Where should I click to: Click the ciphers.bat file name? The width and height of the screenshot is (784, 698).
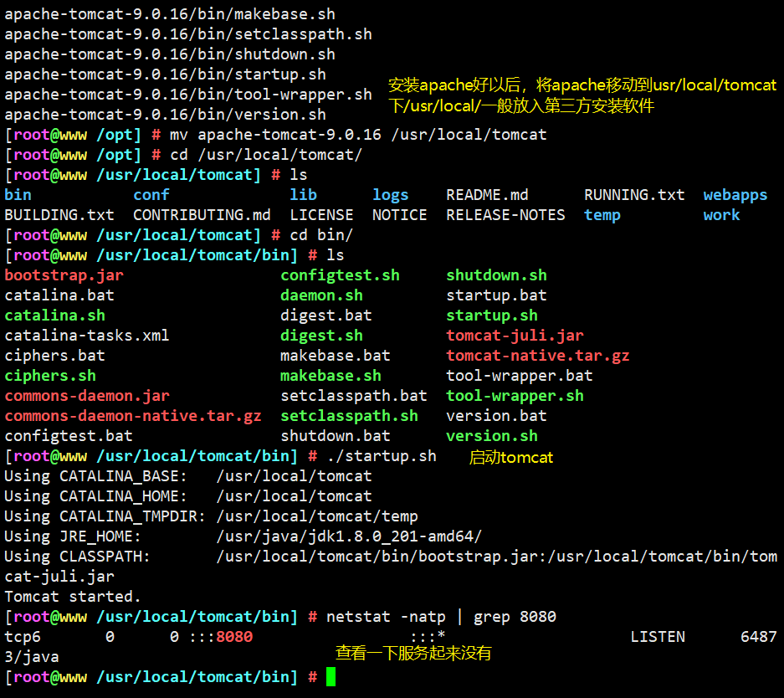point(54,356)
